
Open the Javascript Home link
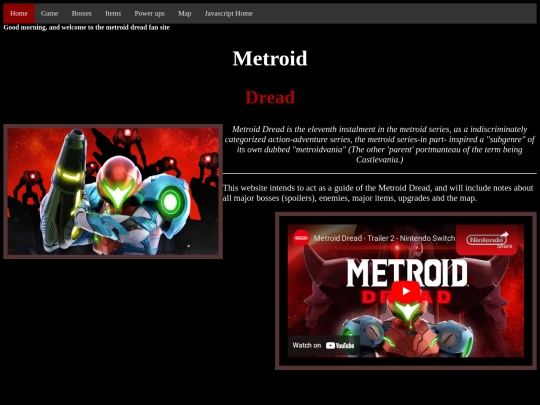pos(229,13)
